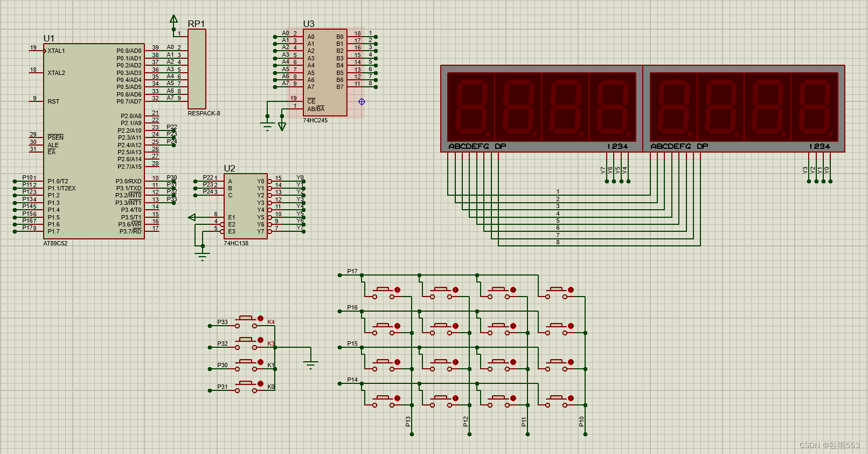Screen dimensions: 868x454
Task: Select the power terminal above RP1 pin 1
Action: tap(173, 19)
